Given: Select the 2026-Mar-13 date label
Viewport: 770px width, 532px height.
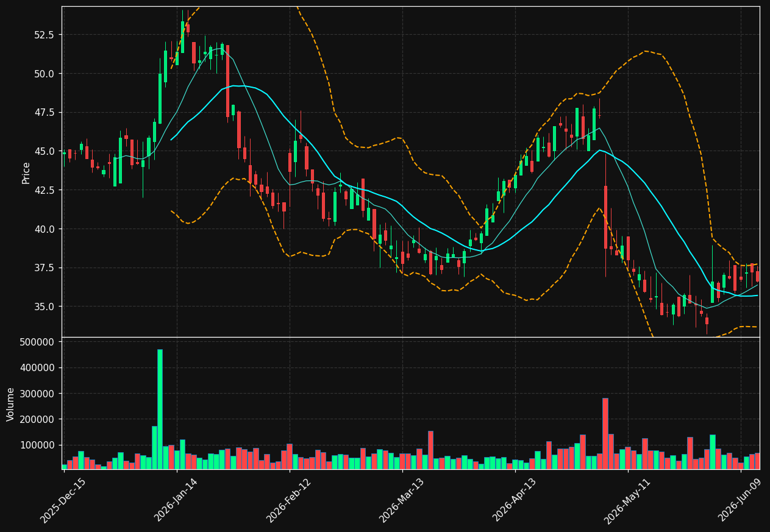Looking at the screenshot, I should [x=402, y=500].
